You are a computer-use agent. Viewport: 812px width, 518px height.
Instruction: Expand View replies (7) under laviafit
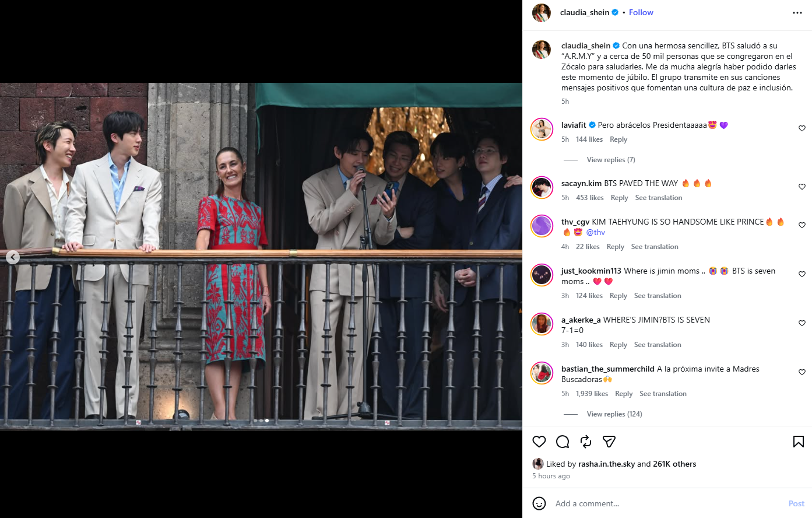611,160
